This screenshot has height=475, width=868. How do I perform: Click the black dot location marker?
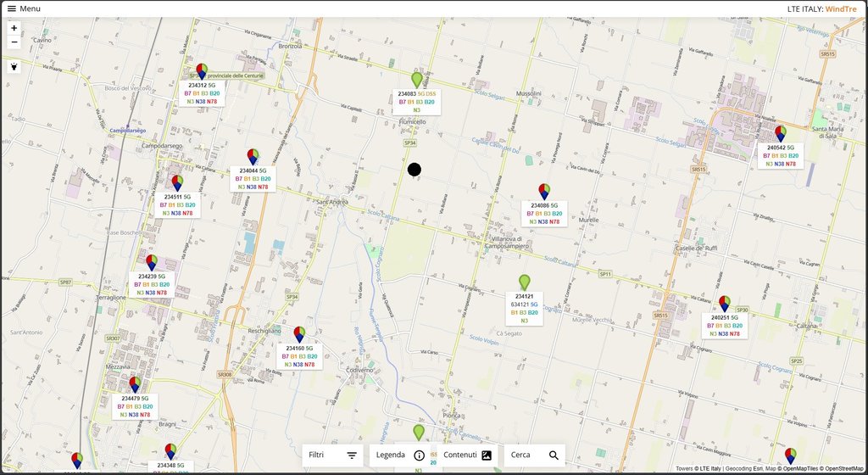414,170
